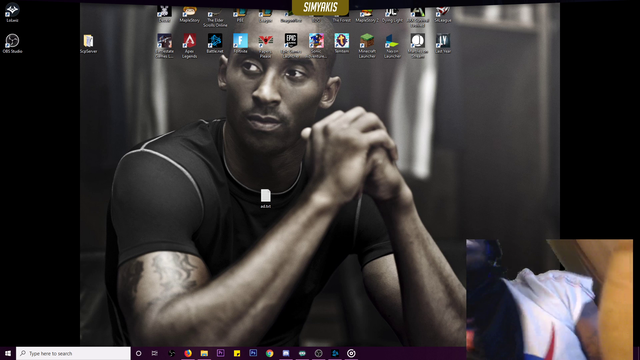
Task: Open Sticky Notes from the taskbar
Action: pos(237,353)
